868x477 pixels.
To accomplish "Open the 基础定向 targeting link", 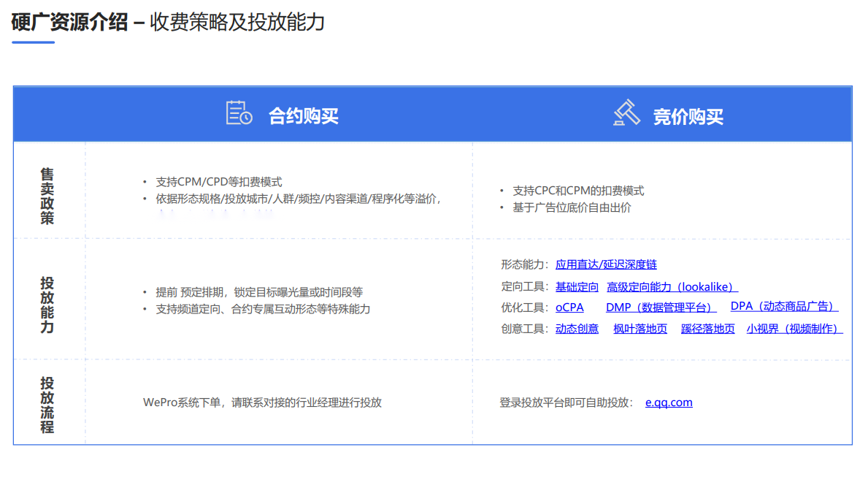I will pyautogui.click(x=577, y=286).
